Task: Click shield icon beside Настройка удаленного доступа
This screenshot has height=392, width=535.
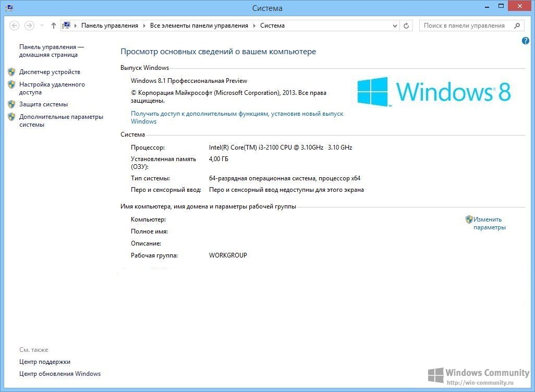Action: click(x=11, y=84)
